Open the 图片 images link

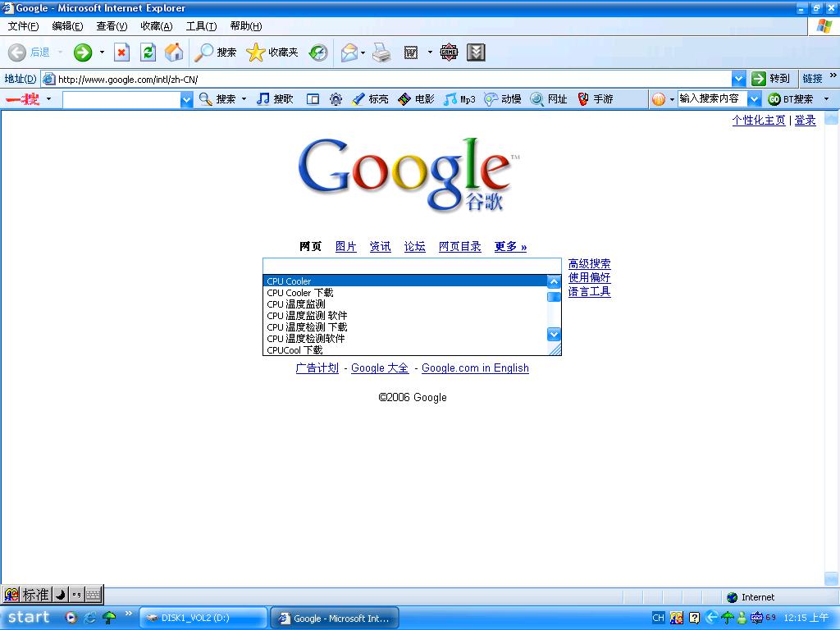pos(345,246)
